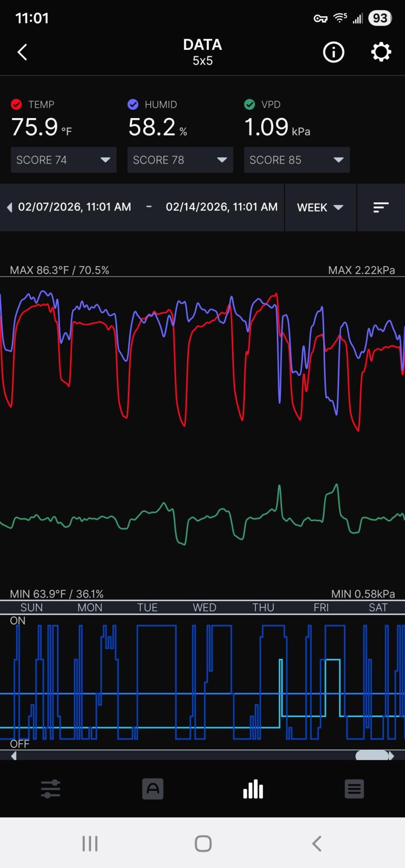Expand the SCORE 78 dropdown
Image resolution: width=405 pixels, height=868 pixels.
click(x=180, y=160)
